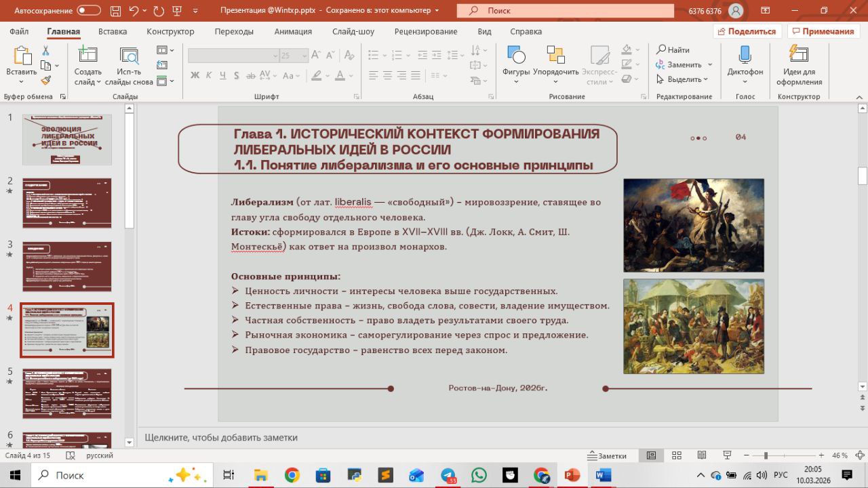This screenshot has height=488, width=868.
Task: Select the Format Painter brush
Action: [x=45, y=80]
